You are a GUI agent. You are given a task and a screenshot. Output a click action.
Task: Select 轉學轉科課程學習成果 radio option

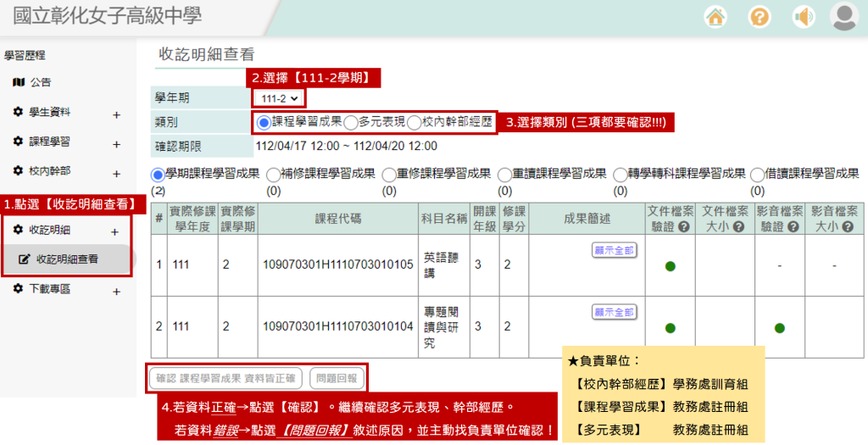click(620, 175)
